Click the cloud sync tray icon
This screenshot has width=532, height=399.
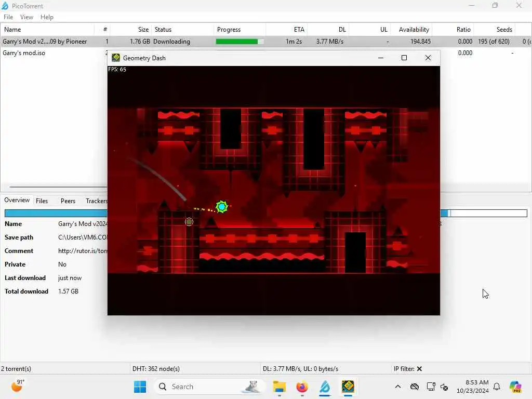[x=414, y=387]
